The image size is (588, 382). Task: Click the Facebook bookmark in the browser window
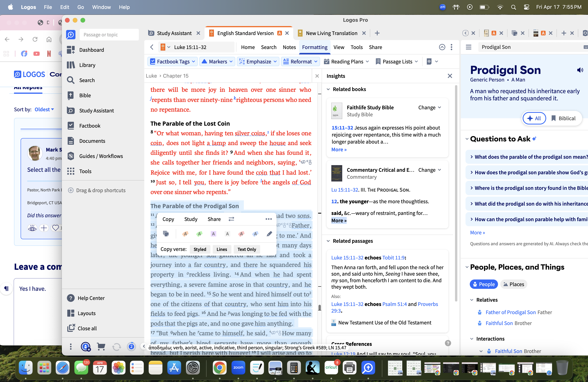[24, 53]
